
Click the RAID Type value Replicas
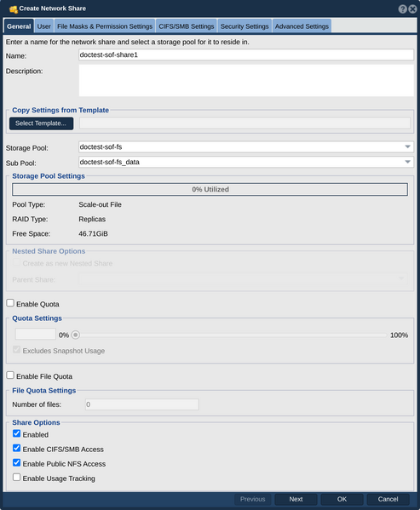[92, 219]
